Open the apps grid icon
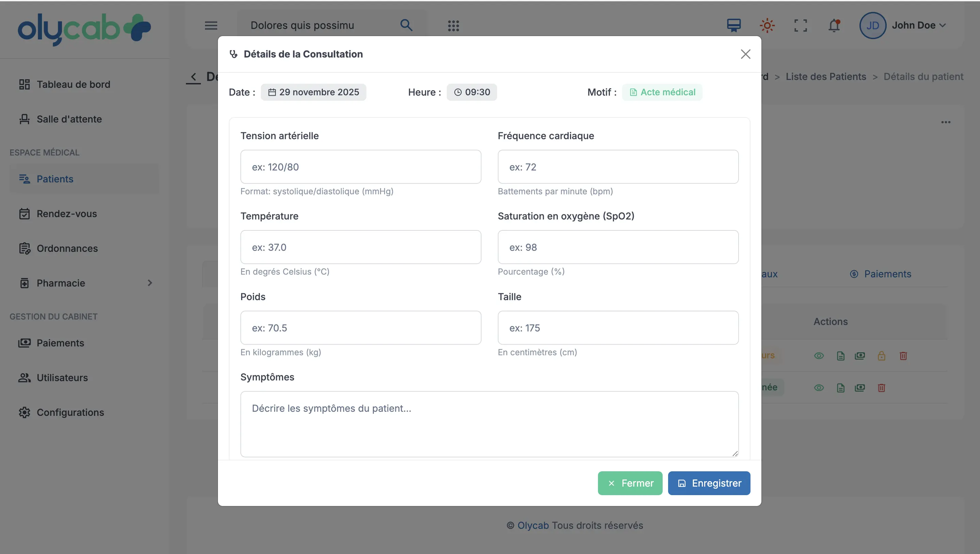 tap(453, 26)
